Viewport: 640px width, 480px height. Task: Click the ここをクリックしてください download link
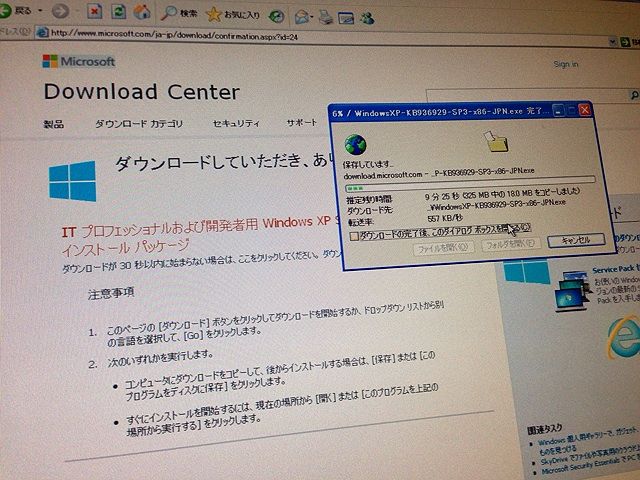(x=278, y=258)
